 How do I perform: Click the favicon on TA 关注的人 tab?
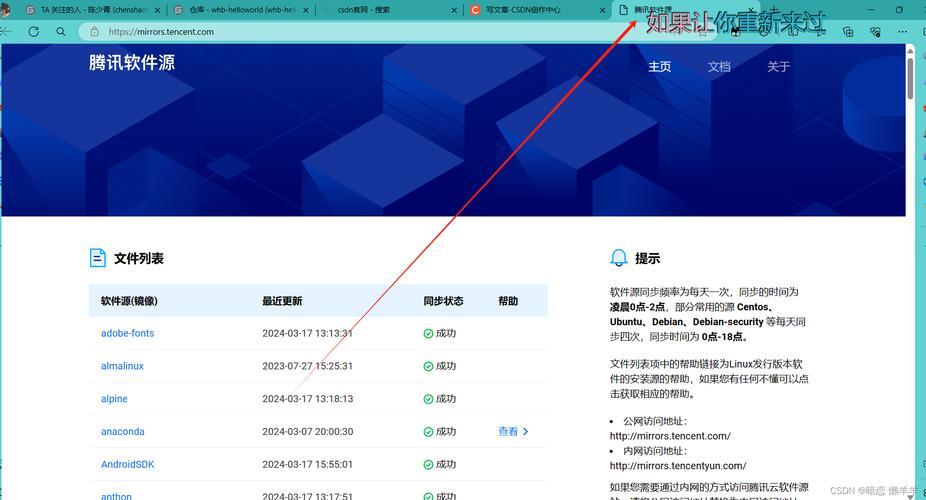pyautogui.click(x=31, y=10)
